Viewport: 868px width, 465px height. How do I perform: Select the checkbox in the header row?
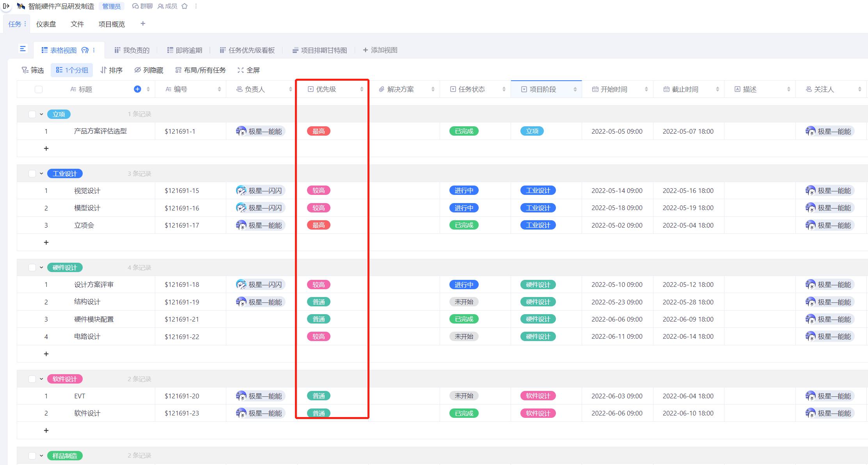click(38, 89)
